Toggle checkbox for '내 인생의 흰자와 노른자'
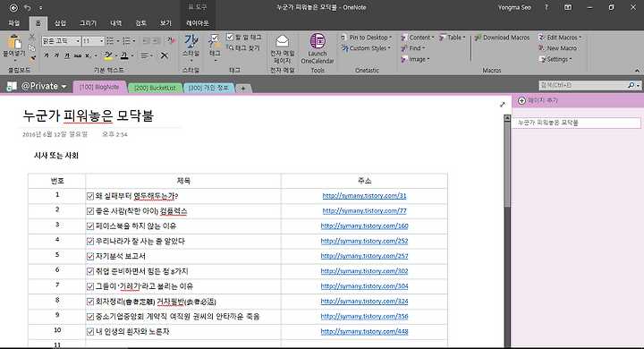This screenshot has width=644, height=349. (90, 332)
